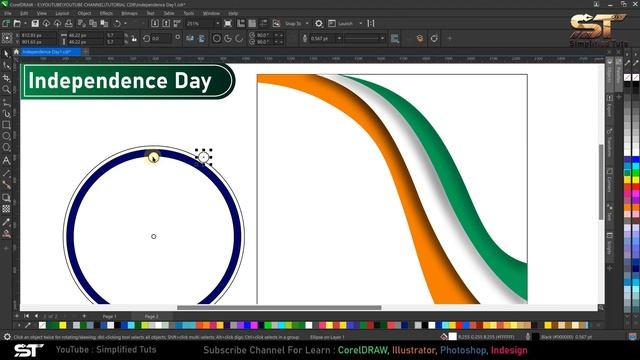The height and width of the screenshot is (360, 640).
Task: Select the Transparency checkerboard tool
Action: tap(6, 209)
